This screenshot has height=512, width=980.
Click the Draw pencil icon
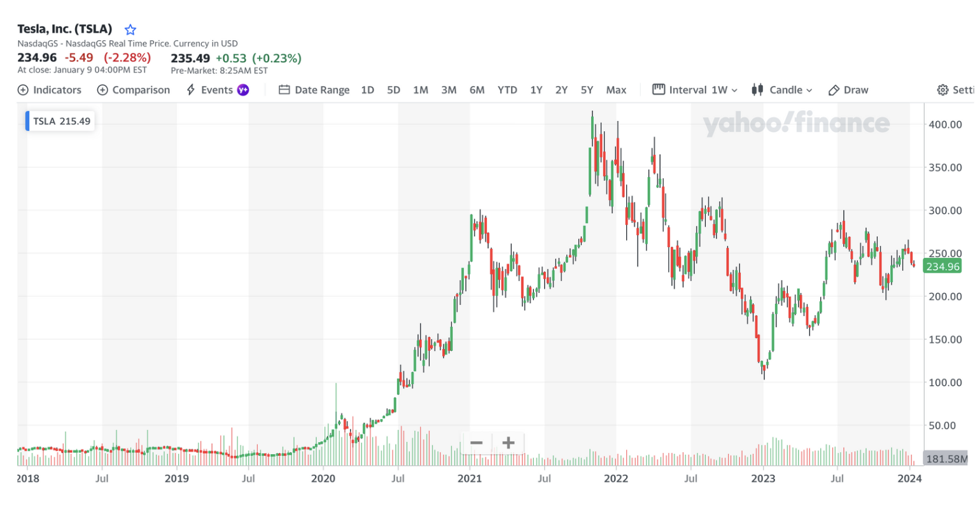pos(834,90)
